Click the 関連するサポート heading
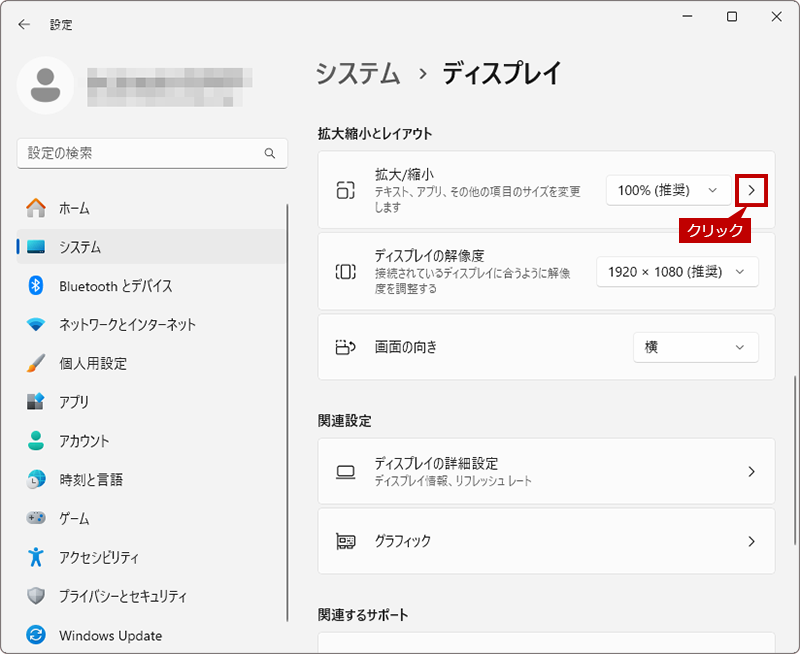This screenshot has height=654, width=800. pos(363,615)
